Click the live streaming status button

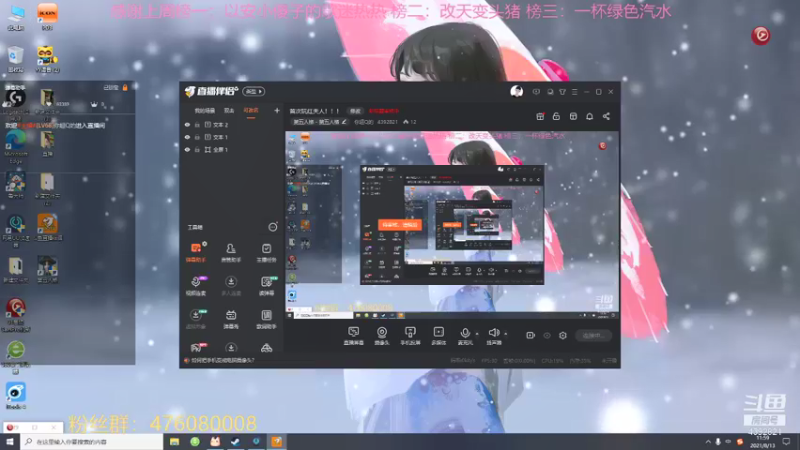(593, 335)
